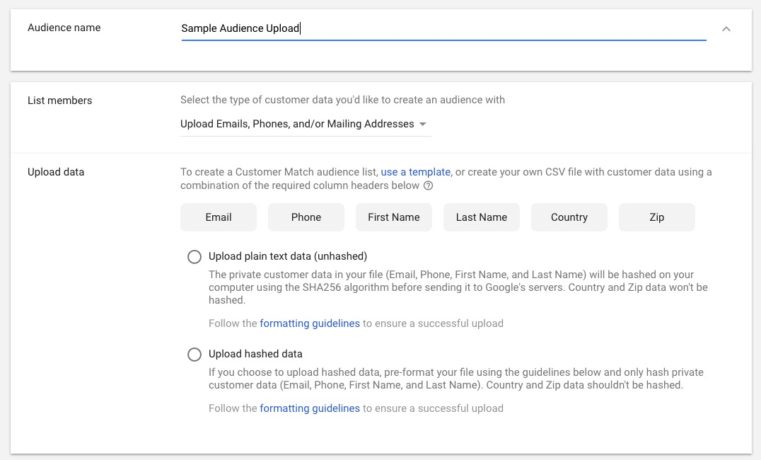Open formatting guidelines link under unhashed option
This screenshot has width=761, height=460.
click(309, 323)
